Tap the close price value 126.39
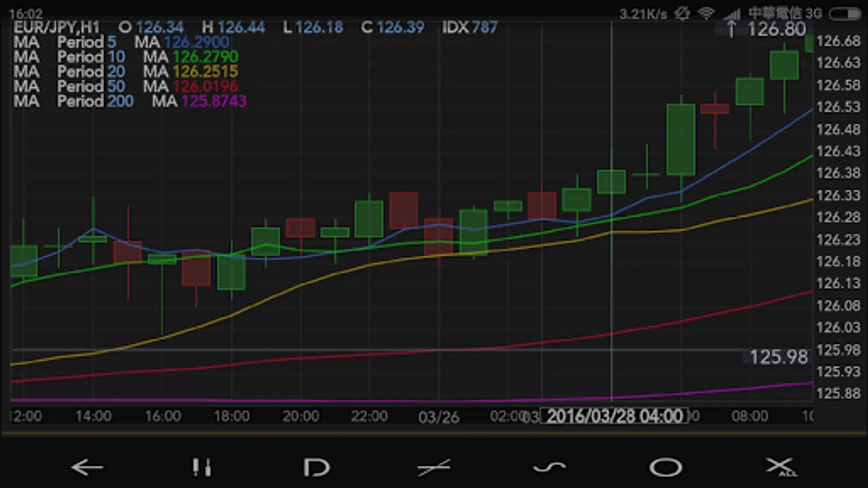The height and width of the screenshot is (488, 868). (400, 27)
